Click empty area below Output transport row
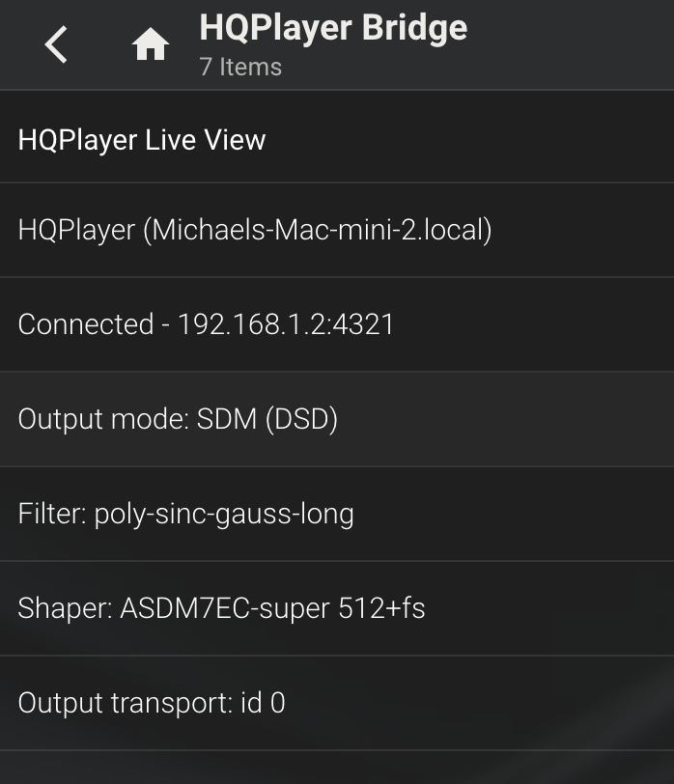This screenshot has width=674, height=784. (337, 768)
